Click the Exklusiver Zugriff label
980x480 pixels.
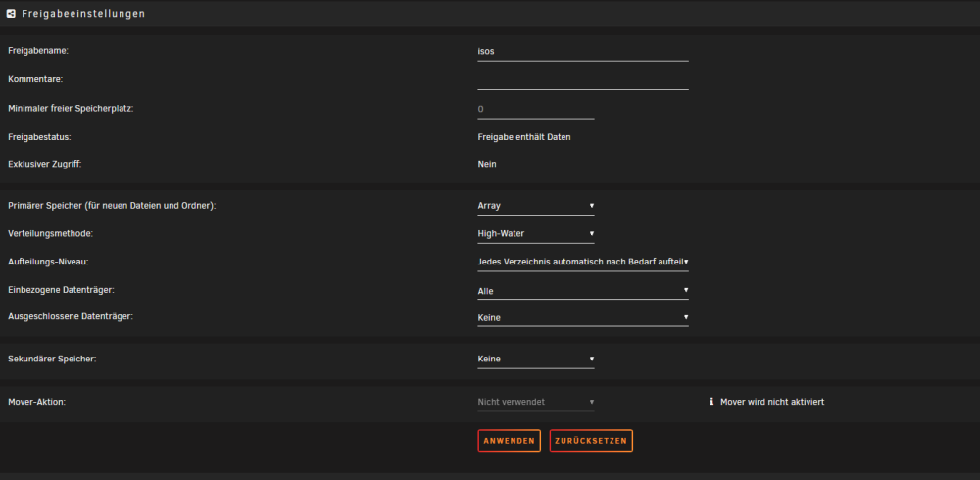pos(45,164)
